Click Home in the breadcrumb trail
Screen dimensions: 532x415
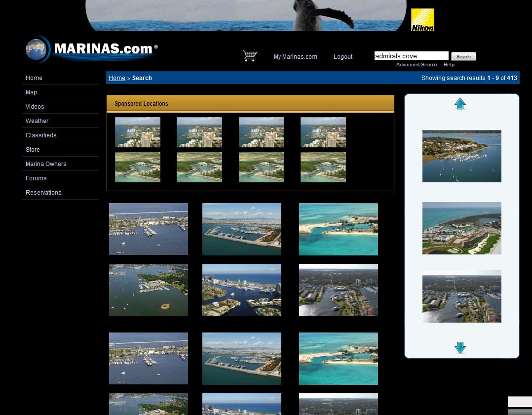pyautogui.click(x=117, y=78)
